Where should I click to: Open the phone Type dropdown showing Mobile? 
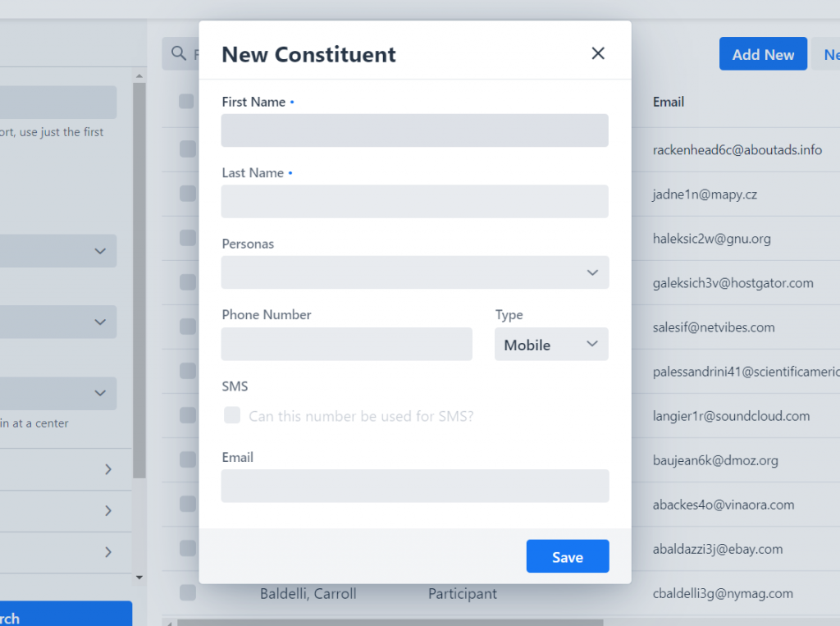(x=551, y=344)
